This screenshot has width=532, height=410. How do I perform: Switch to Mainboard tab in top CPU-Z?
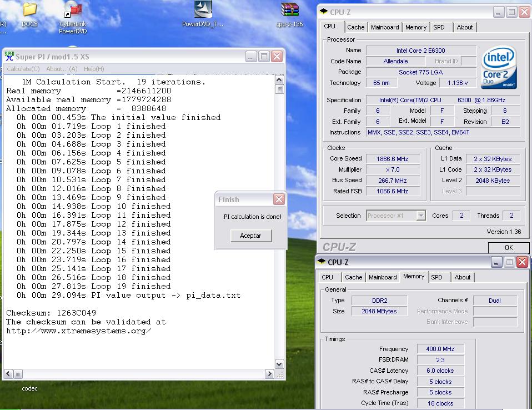click(x=385, y=27)
